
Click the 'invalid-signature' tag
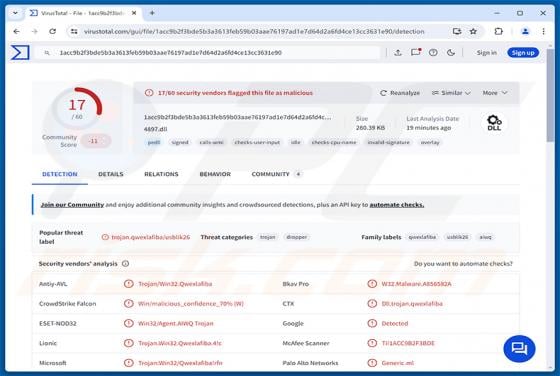coord(389,142)
